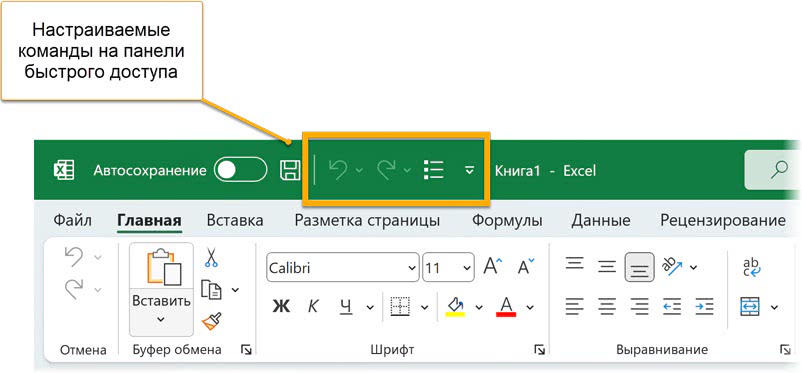
Task: Click the Increase font size icon
Action: point(493,266)
